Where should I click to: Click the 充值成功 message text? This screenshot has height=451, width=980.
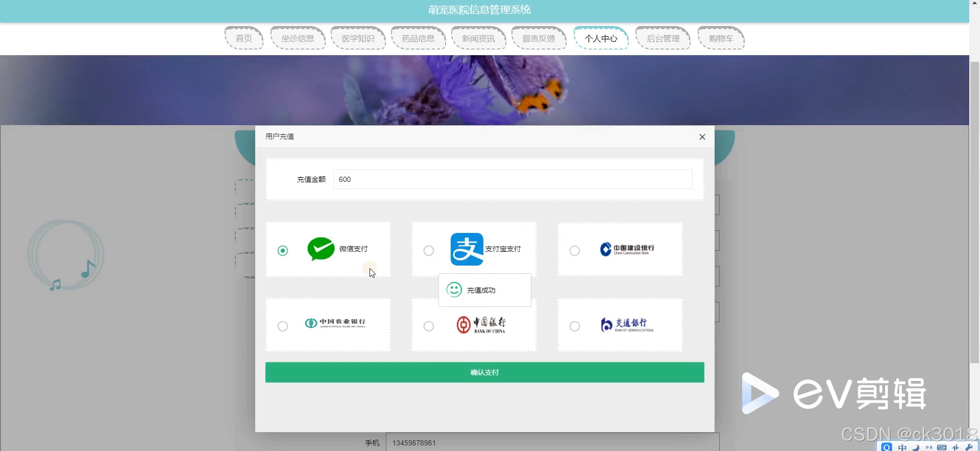pyautogui.click(x=481, y=290)
